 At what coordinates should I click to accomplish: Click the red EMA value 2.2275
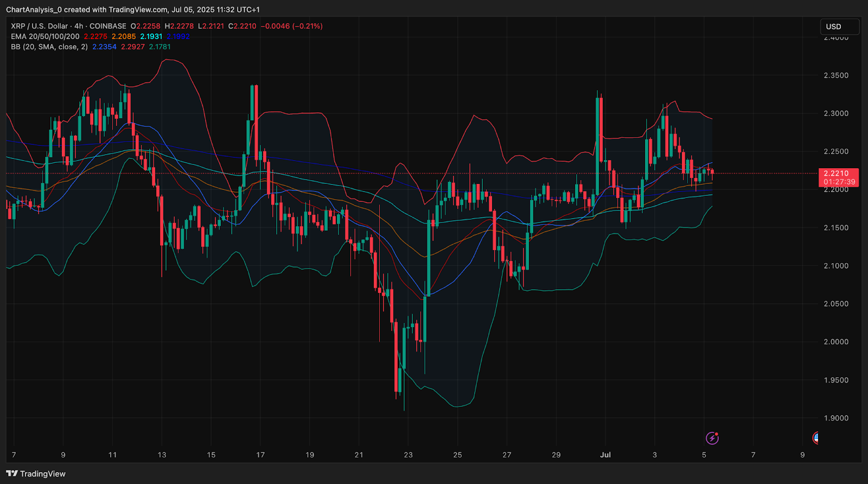[x=95, y=36]
